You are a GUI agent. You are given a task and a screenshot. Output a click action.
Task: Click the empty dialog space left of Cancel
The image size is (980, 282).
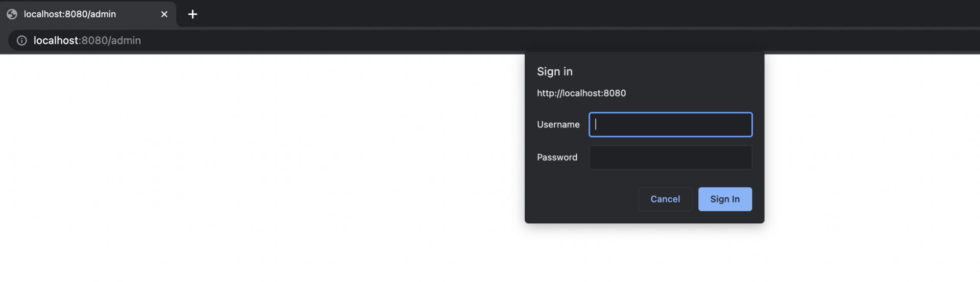point(582,199)
